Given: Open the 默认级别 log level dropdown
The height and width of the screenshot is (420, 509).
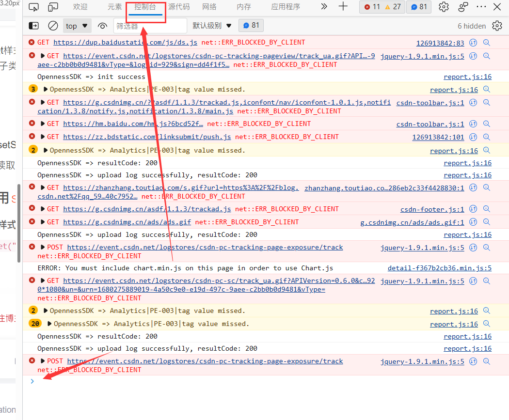Looking at the screenshot, I should 212,26.
